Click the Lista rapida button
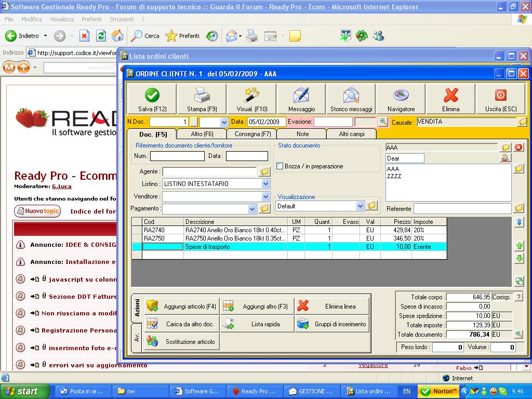This screenshot has height=399, width=532. point(257,324)
